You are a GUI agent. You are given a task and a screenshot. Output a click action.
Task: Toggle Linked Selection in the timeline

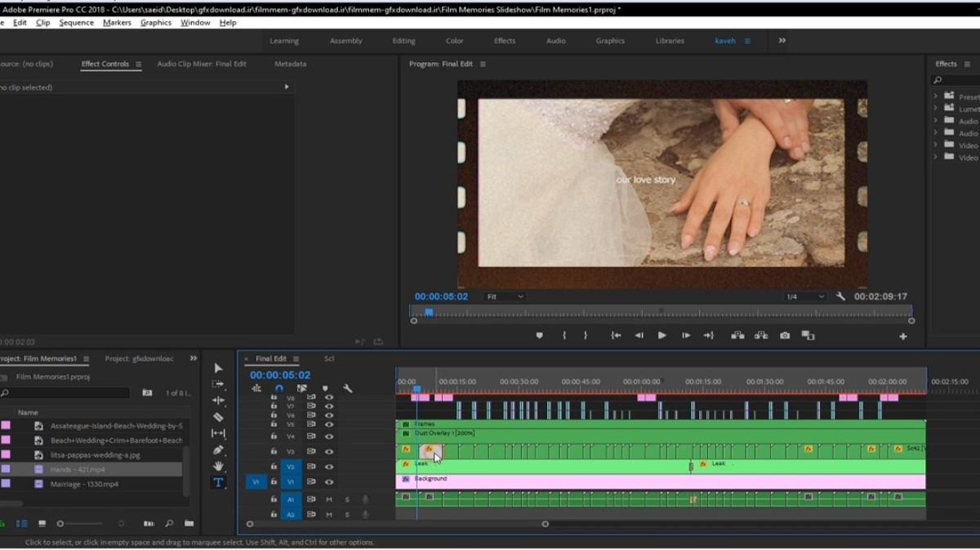click(x=302, y=388)
